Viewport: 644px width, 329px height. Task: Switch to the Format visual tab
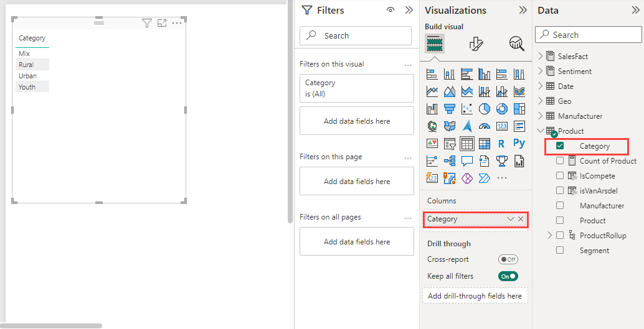(476, 43)
